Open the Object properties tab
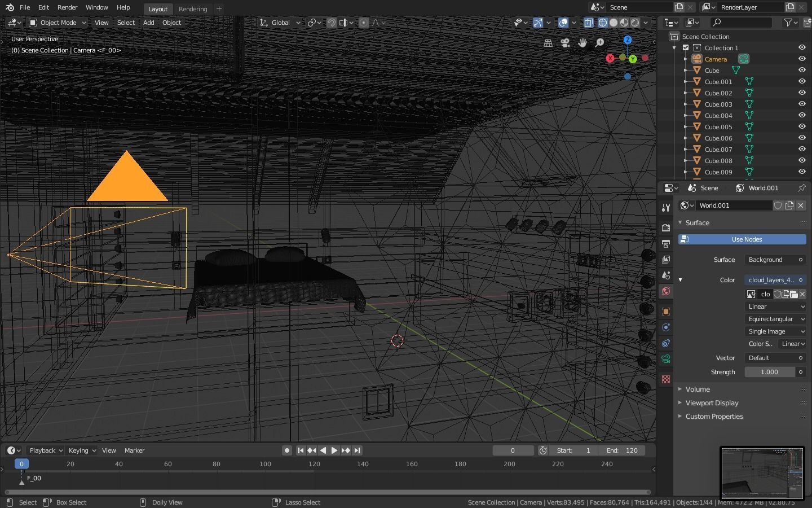 666,312
